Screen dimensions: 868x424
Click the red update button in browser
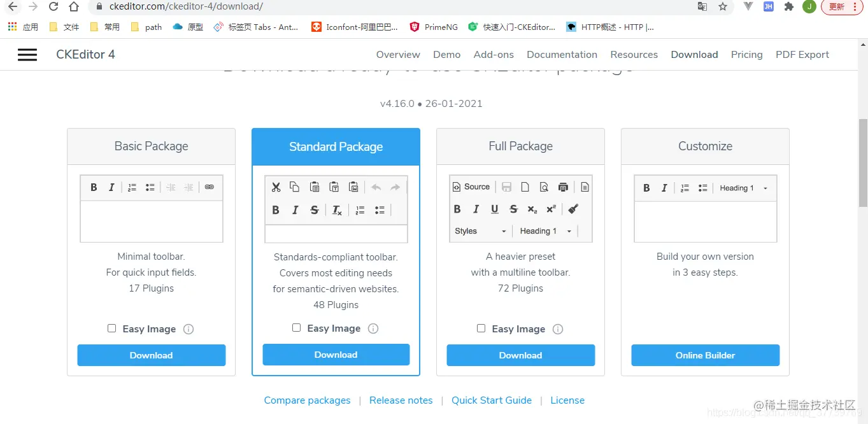843,6
